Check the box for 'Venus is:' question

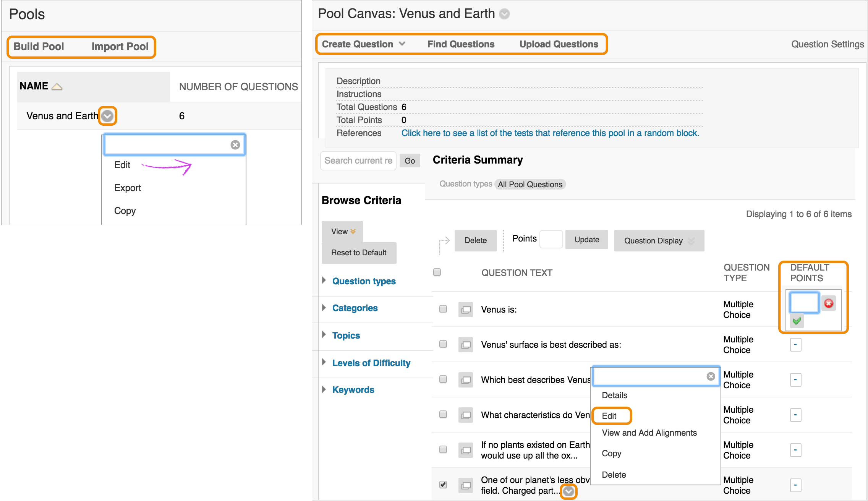[x=443, y=309]
